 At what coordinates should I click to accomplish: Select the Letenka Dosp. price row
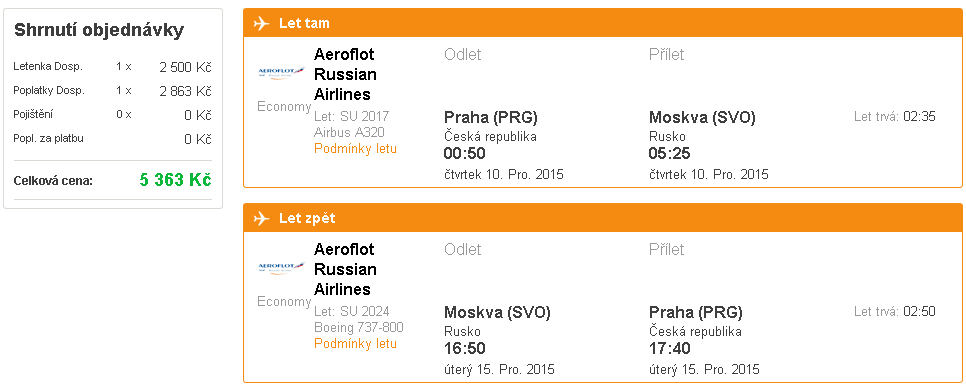pyautogui.click(x=112, y=67)
